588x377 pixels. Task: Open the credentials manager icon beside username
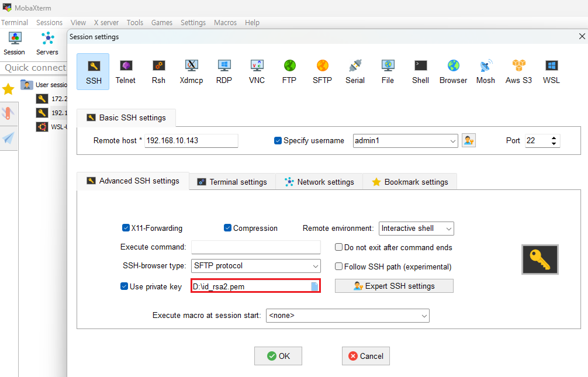tap(469, 141)
